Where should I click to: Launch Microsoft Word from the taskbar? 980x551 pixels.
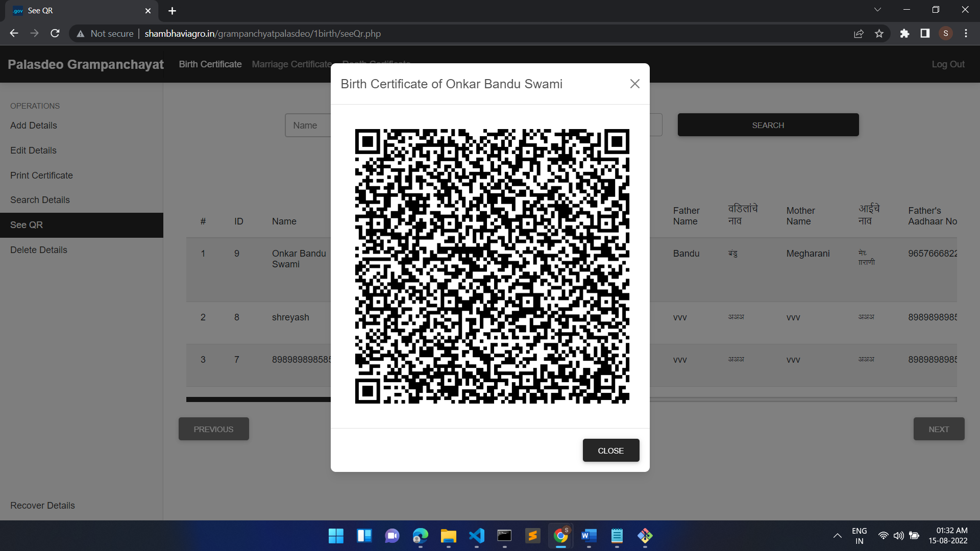click(x=589, y=536)
